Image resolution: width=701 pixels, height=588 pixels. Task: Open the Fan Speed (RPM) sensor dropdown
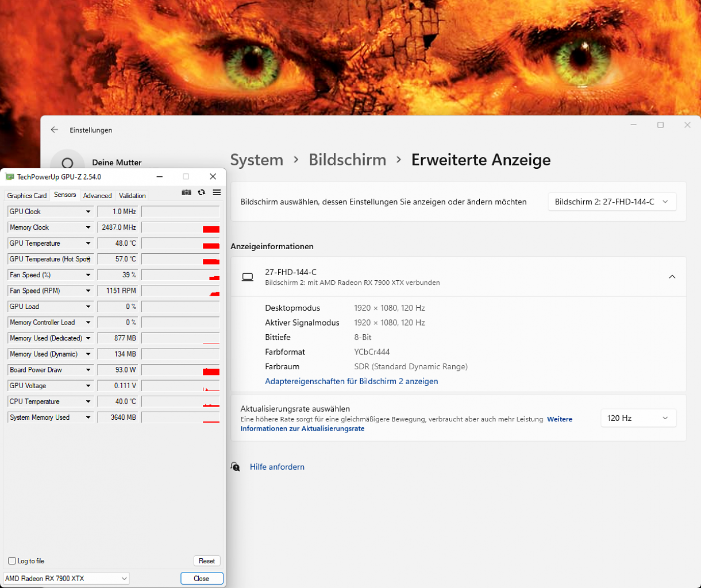(88, 291)
